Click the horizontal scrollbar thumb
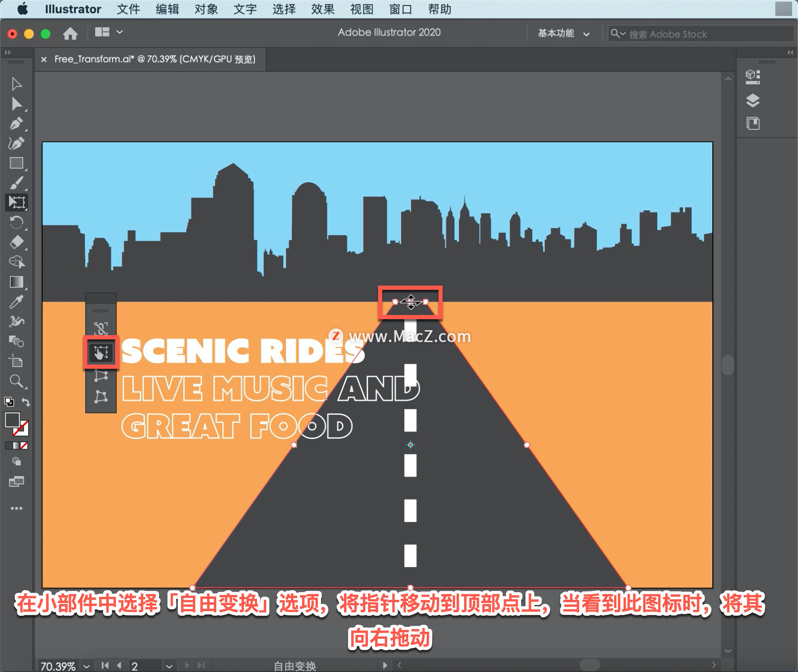Image resolution: width=798 pixels, height=672 pixels. click(589, 665)
